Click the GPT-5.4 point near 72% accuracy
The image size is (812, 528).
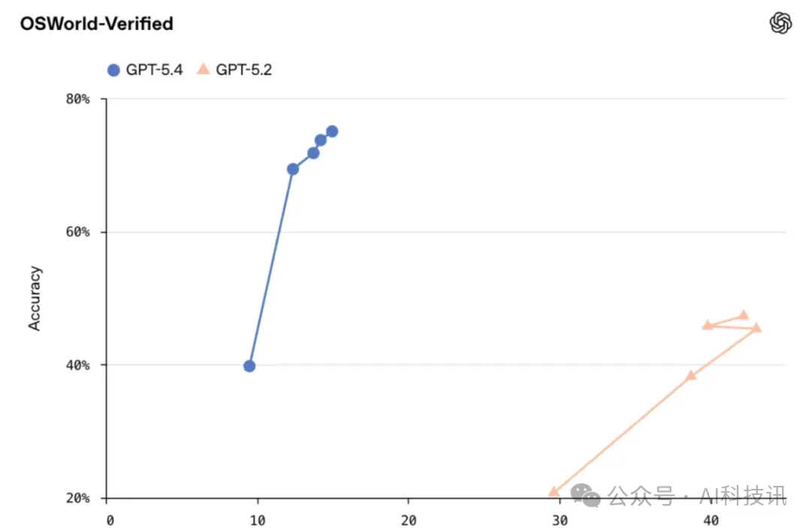point(314,153)
